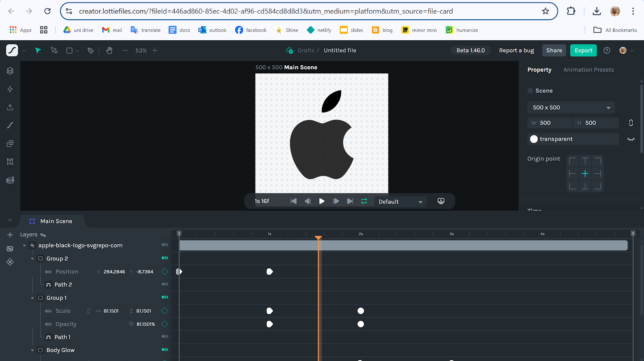Image resolution: width=644 pixels, height=361 pixels.
Task: Select the Main Scene timeline tab
Action: click(52, 221)
